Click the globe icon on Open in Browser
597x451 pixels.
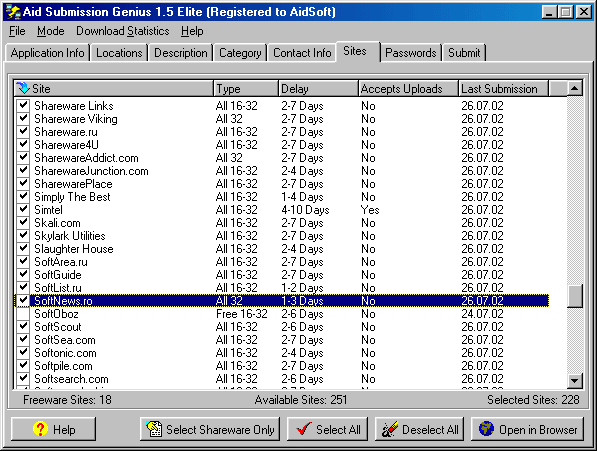click(x=486, y=429)
